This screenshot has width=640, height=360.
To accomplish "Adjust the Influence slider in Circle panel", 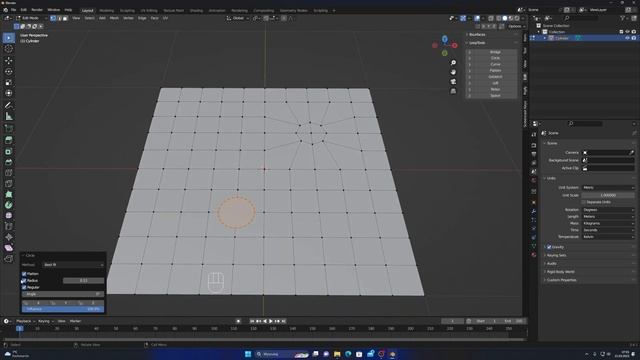I will tap(63, 309).
